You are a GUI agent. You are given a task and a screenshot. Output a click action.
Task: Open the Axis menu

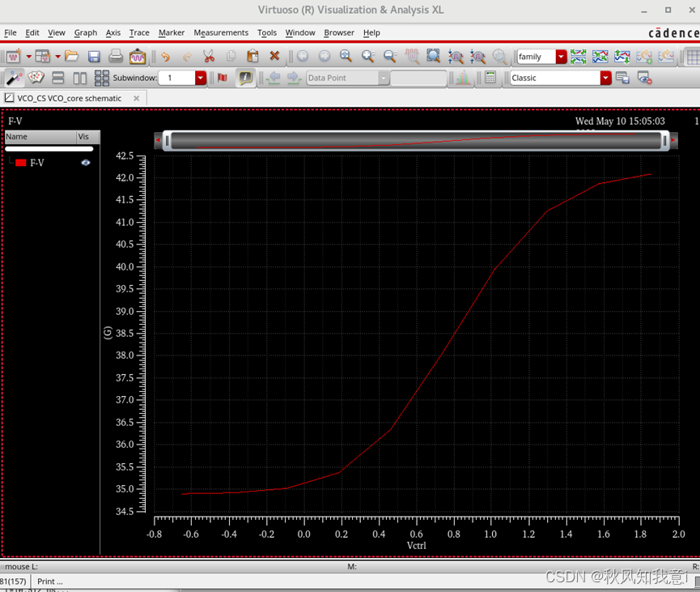click(x=113, y=32)
